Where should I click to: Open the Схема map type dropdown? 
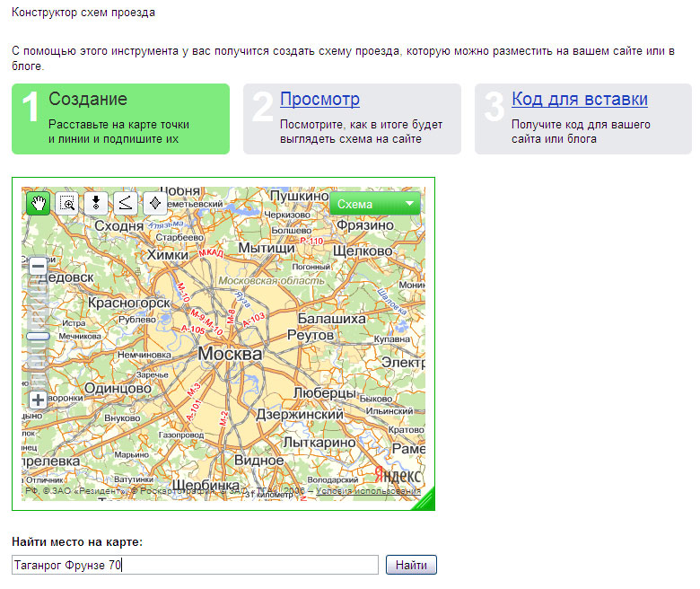pyautogui.click(x=375, y=204)
